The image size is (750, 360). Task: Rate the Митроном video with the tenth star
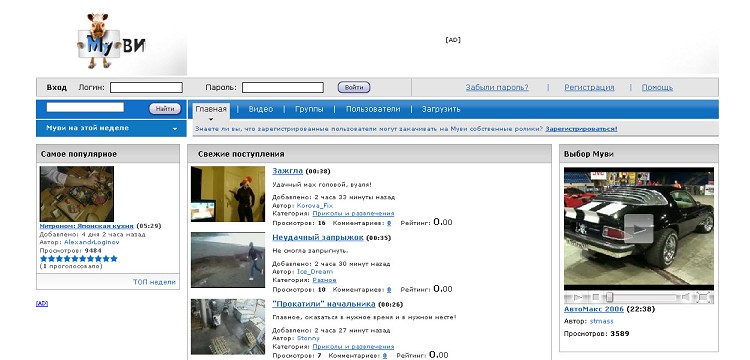[x=113, y=259]
